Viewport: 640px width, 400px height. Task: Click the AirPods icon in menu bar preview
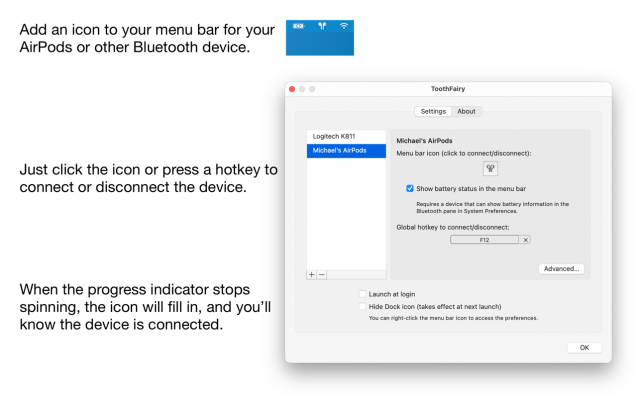[x=322, y=26]
